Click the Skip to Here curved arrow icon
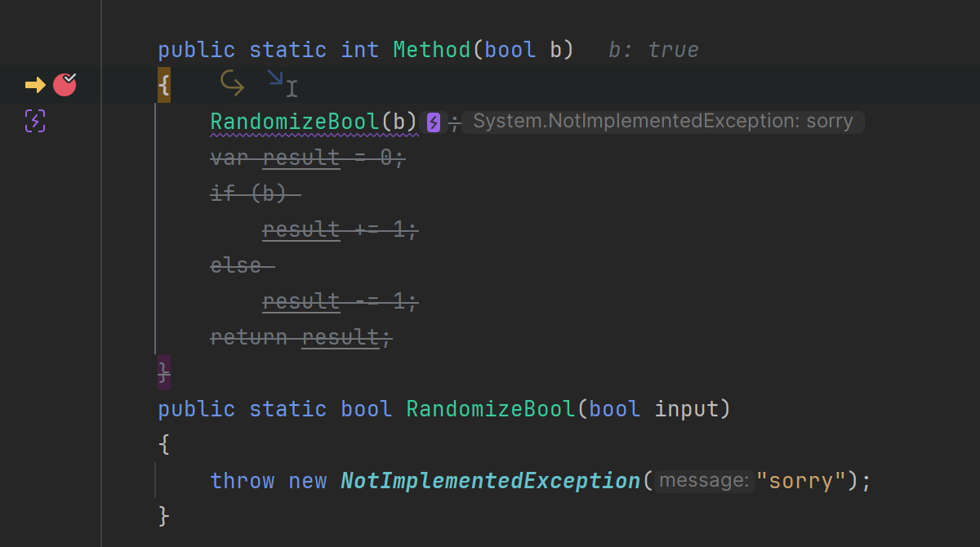Screen dimensions: 980x547 coord(232,83)
